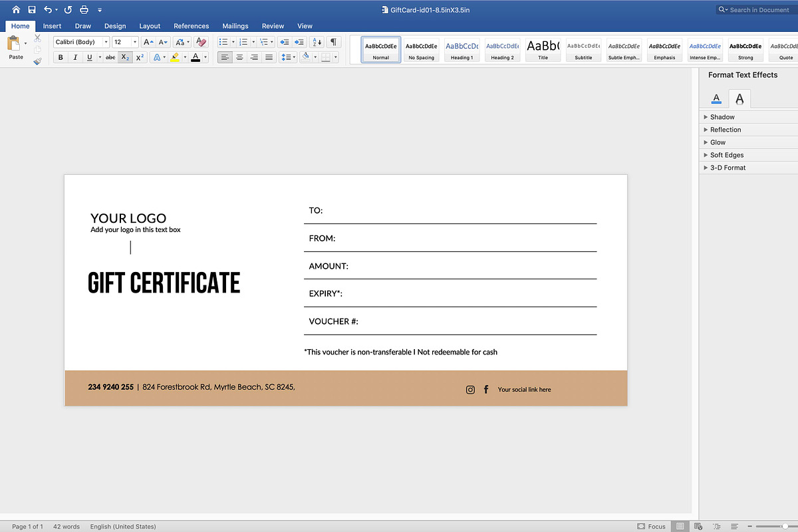The width and height of the screenshot is (798, 532).
Task: Align text left
Action: pyautogui.click(x=225, y=58)
